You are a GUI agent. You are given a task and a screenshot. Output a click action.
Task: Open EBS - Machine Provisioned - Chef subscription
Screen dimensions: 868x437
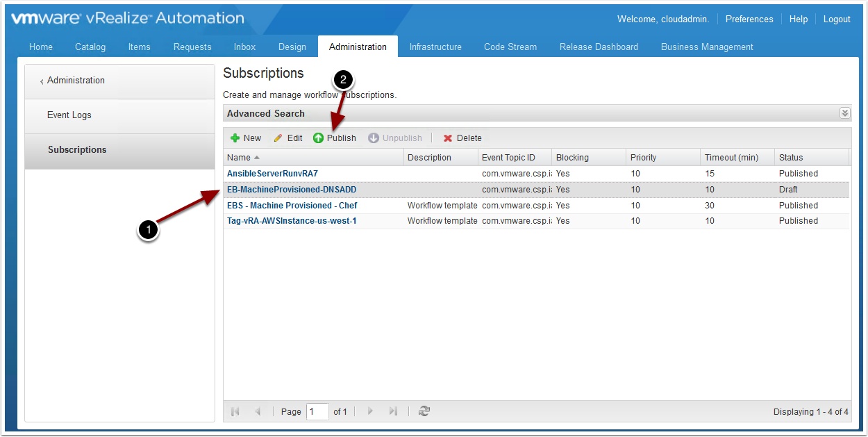[x=292, y=206]
